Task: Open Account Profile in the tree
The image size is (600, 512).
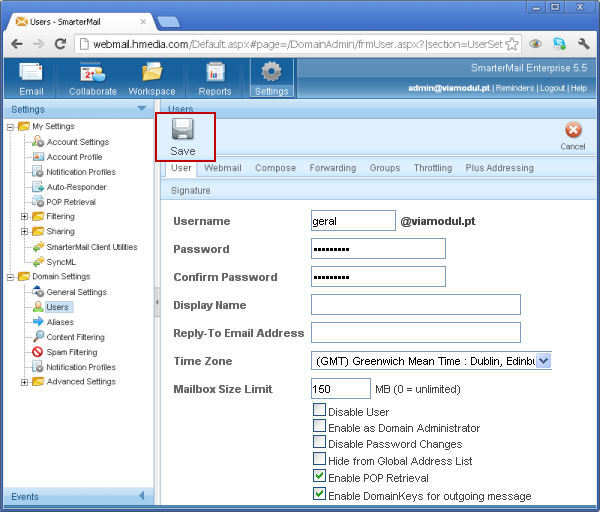Action: tap(74, 157)
